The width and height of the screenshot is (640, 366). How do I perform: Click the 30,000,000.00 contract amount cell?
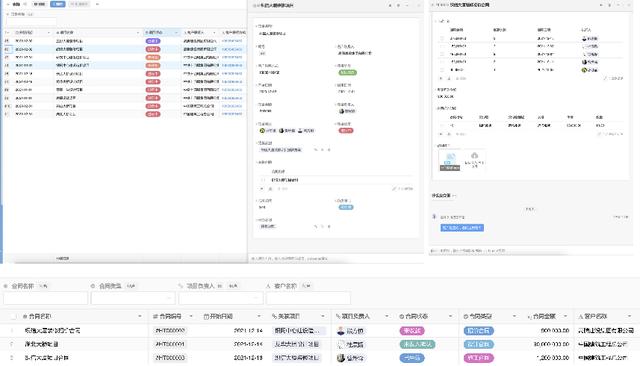pyautogui.click(x=551, y=344)
